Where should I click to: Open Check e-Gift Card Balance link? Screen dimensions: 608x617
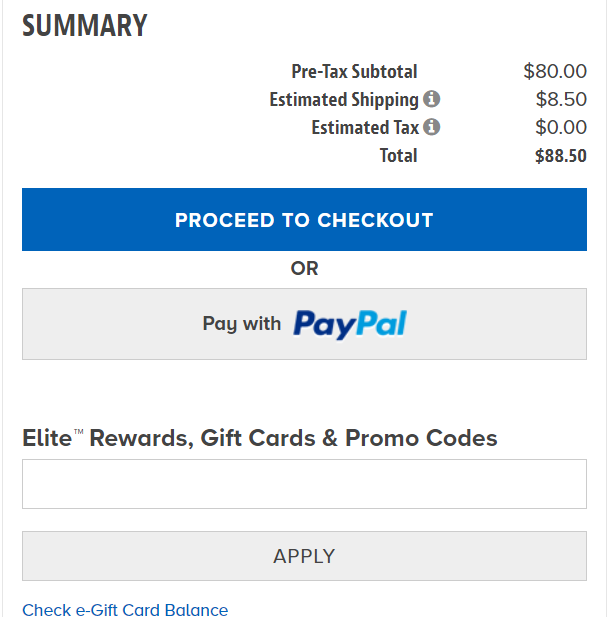(125, 610)
